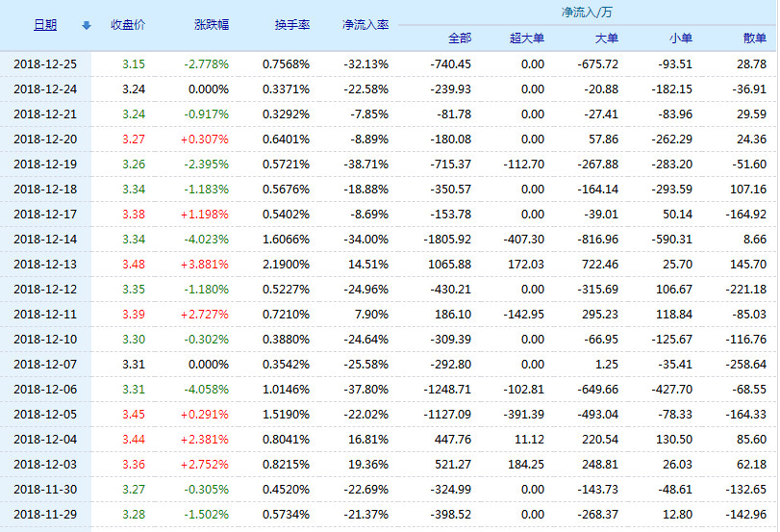Click the blue sort arrow beside 日期
The width and height of the screenshot is (780, 532).
tap(87, 26)
